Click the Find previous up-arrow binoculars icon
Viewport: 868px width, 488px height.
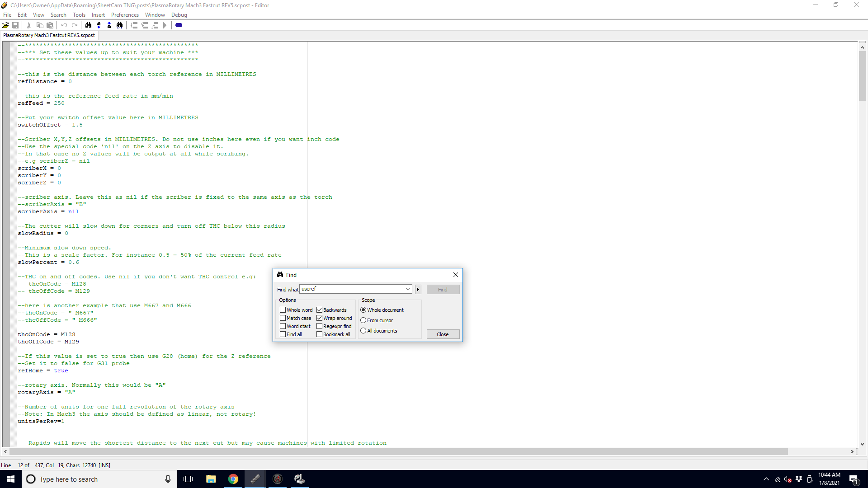[x=109, y=25]
